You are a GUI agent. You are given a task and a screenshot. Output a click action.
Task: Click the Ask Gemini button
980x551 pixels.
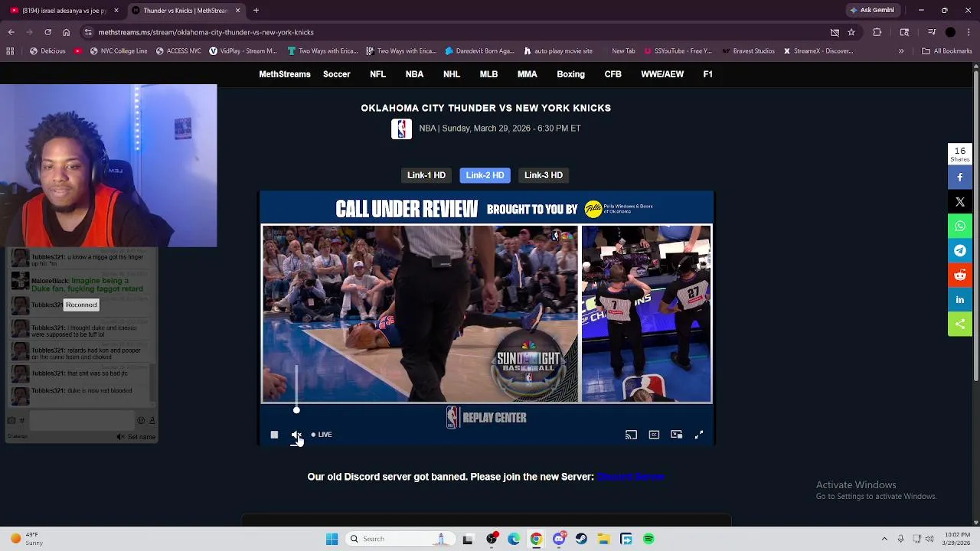[x=872, y=11]
